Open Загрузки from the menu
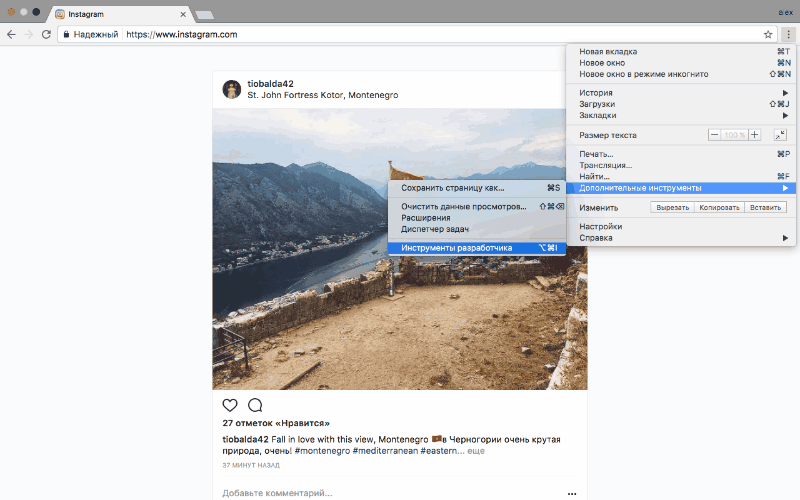Viewport: 800px width, 500px height. (x=681, y=104)
